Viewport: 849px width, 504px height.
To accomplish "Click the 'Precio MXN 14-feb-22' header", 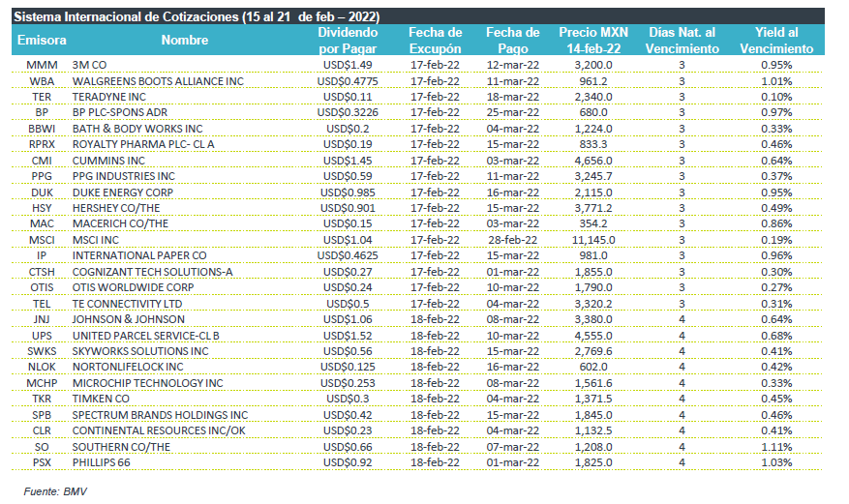I will (x=593, y=41).
